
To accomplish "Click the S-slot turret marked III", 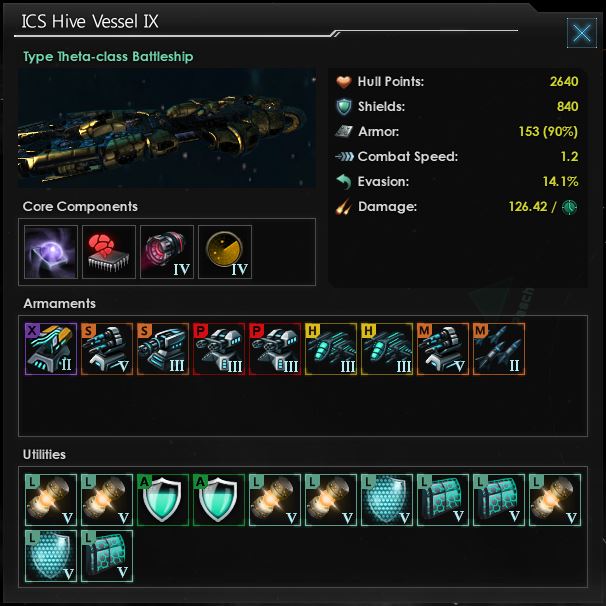I will tap(163, 349).
